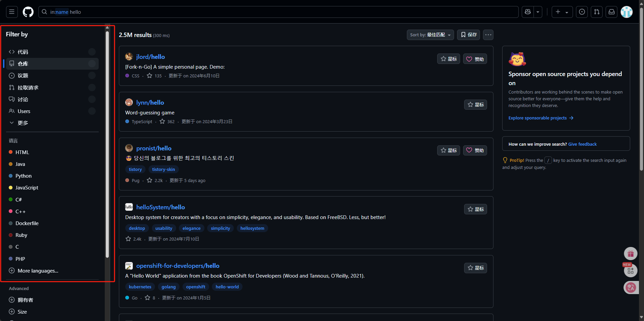Expand More languages... option
Image resolution: width=644 pixels, height=321 pixels.
click(x=52, y=271)
